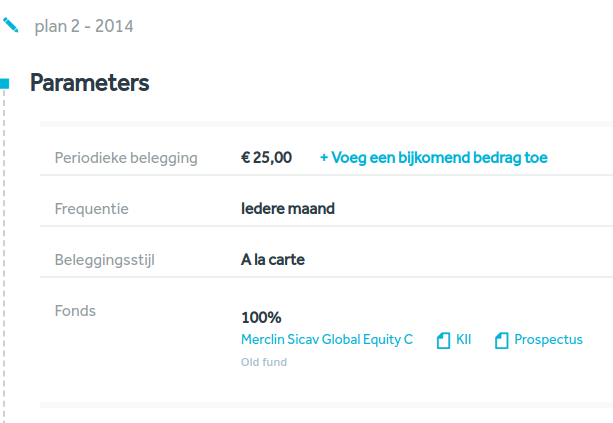Select the 'A la carte' investment style value
Screen dimensions: 613x423
tap(273, 260)
